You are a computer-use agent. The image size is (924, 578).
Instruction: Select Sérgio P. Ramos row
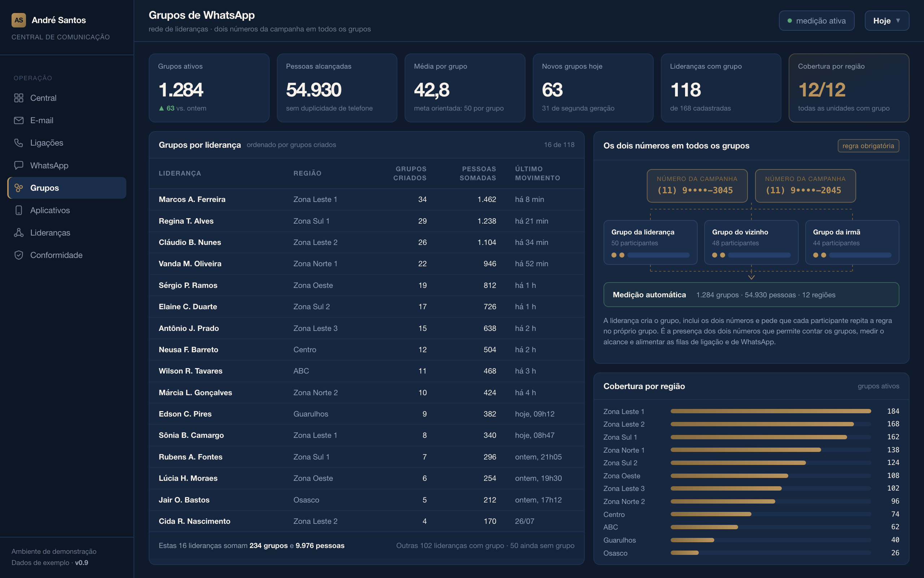367,285
